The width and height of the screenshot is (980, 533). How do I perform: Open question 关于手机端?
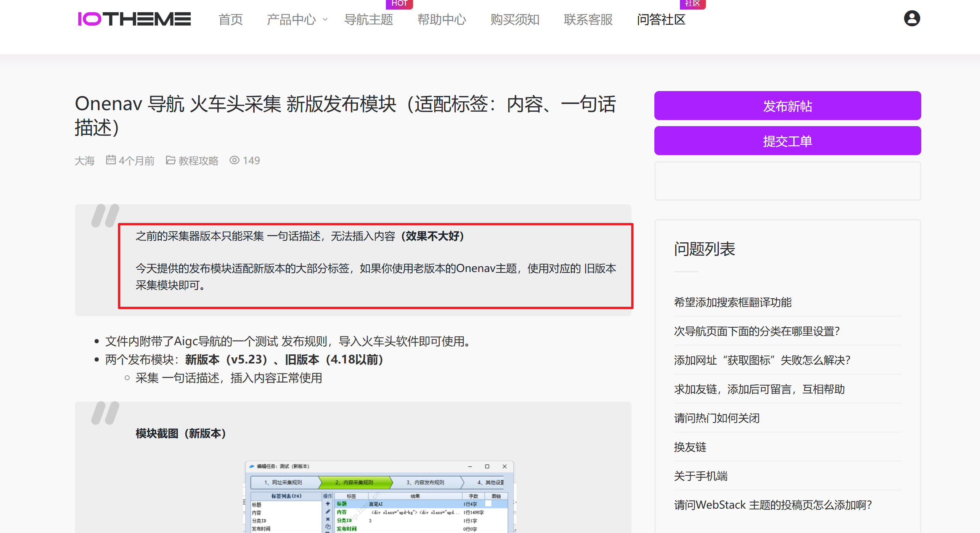700,476
